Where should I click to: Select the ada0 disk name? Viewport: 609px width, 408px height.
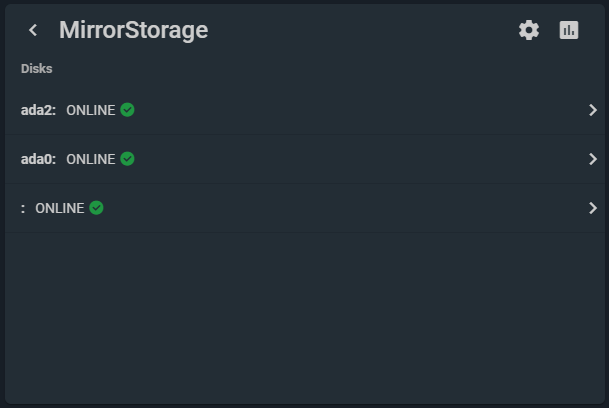pyautogui.click(x=38, y=159)
